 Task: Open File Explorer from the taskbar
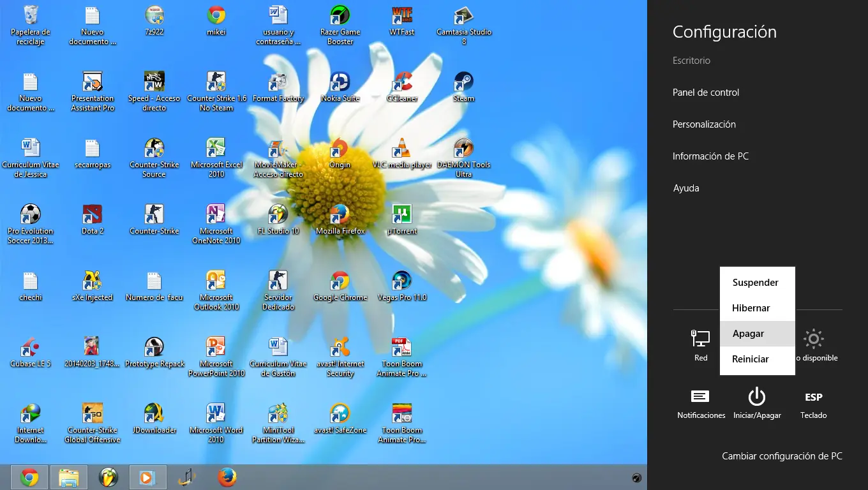point(68,477)
